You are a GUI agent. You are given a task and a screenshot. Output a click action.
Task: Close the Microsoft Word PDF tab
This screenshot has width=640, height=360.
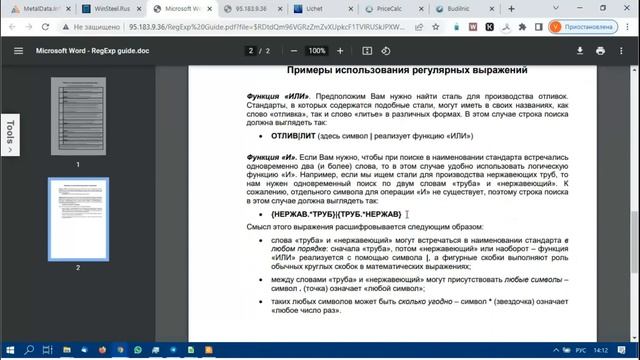(210, 9)
